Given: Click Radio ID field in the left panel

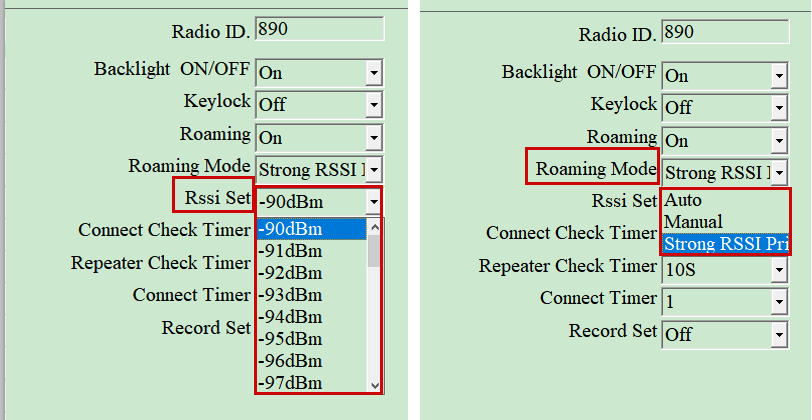Looking at the screenshot, I should [x=319, y=29].
